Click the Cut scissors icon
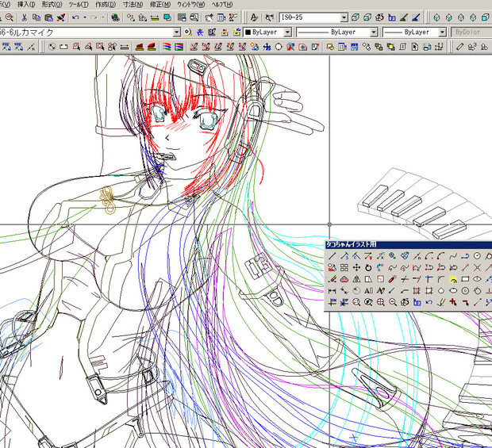 [x=25, y=17]
